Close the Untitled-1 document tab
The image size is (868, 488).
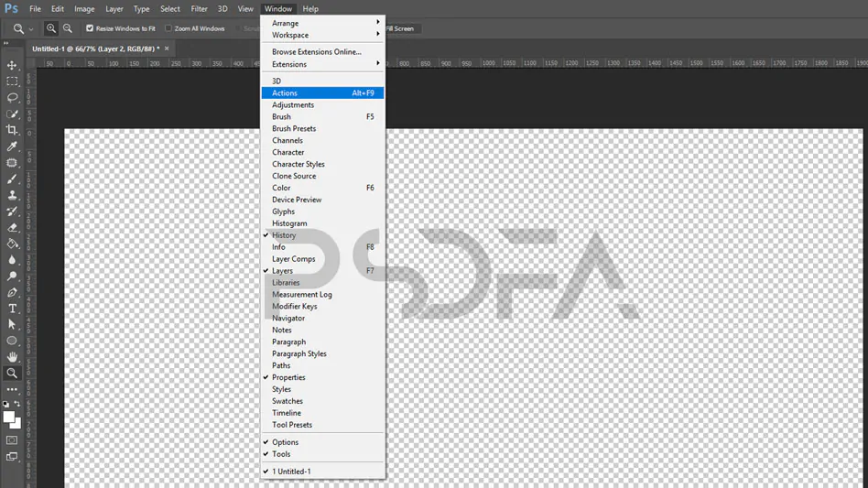click(x=167, y=49)
